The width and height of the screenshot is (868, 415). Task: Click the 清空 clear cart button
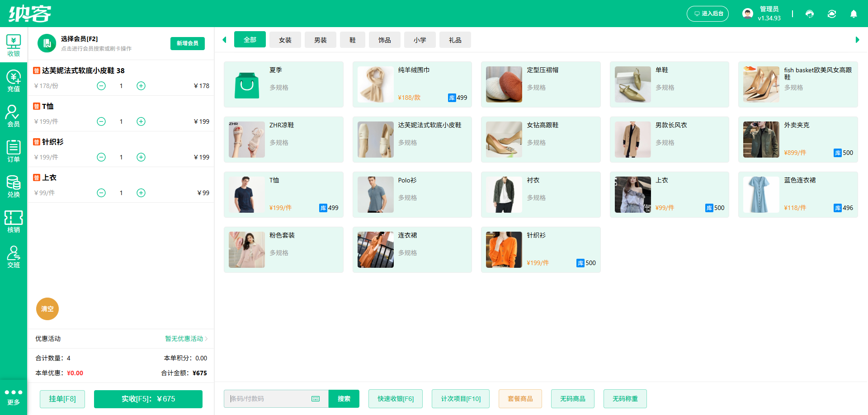(47, 309)
